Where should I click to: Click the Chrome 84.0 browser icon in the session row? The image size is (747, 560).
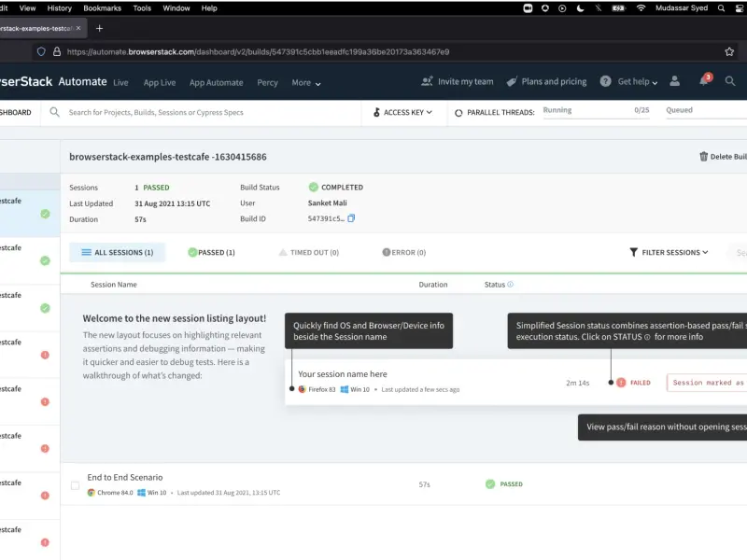91,493
